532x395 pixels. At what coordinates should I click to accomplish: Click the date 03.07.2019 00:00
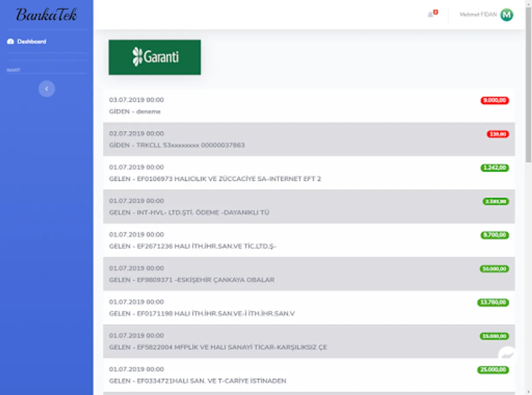136,100
